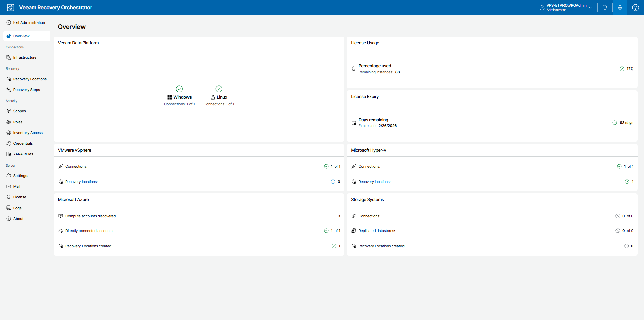Select Inventory Access in sidebar

pos(28,133)
